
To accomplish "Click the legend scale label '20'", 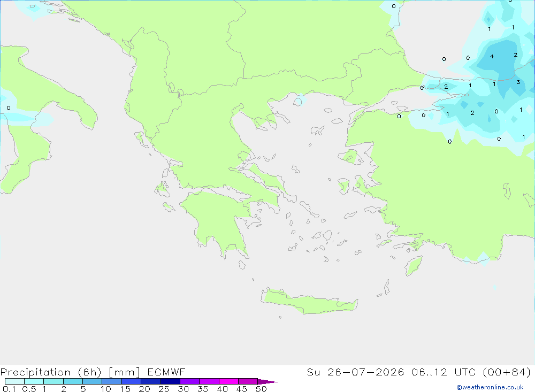I will click(x=144, y=389).
